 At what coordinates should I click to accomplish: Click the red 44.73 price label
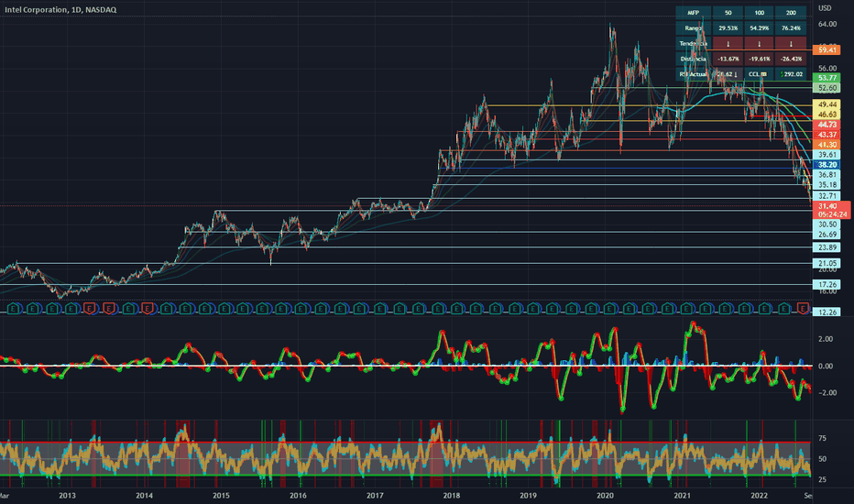[827, 125]
